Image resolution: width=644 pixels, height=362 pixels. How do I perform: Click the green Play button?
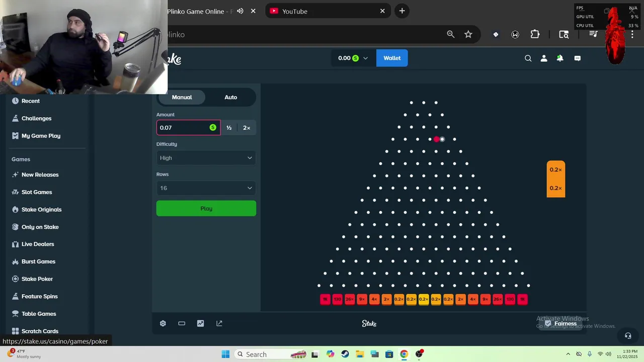[206, 209]
